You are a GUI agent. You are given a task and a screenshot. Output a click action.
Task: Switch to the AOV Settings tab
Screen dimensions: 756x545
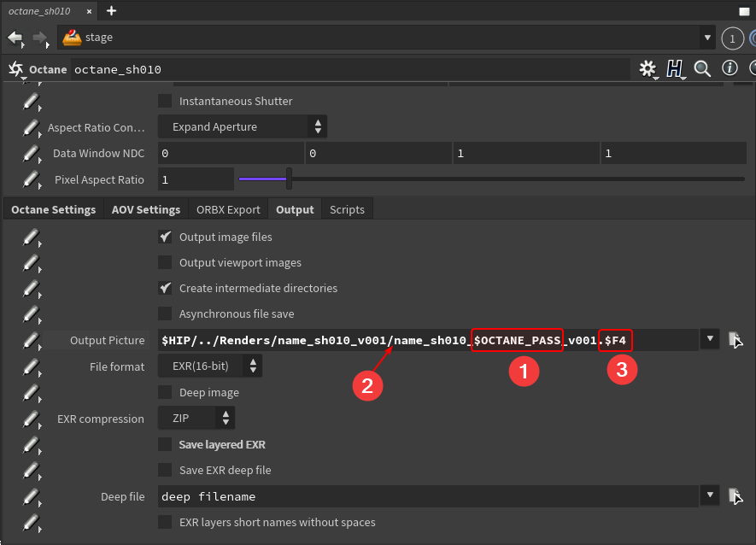(146, 209)
